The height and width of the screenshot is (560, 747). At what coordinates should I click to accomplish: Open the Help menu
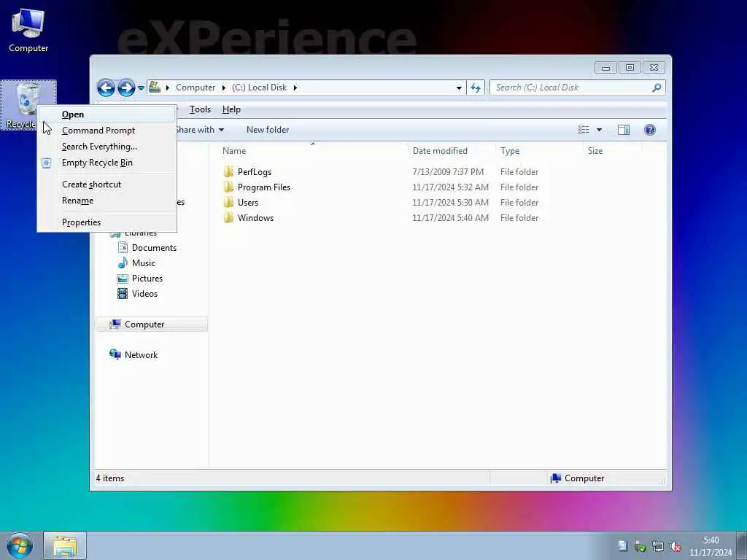tap(231, 109)
